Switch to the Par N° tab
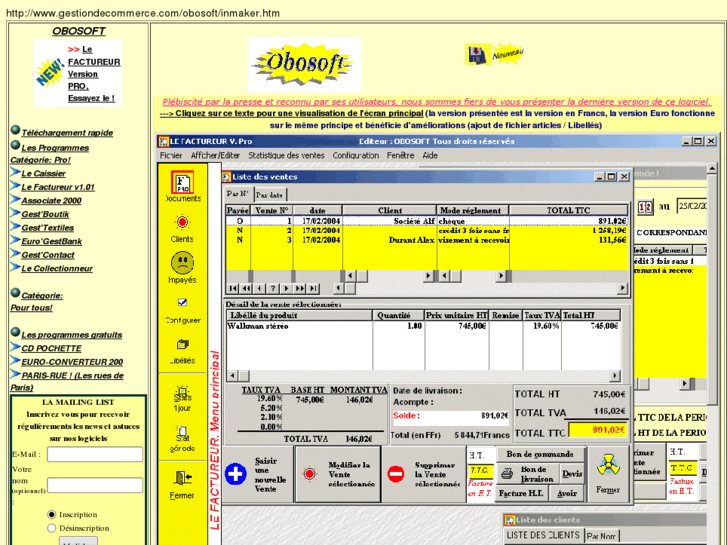The image size is (727, 545). pos(238,194)
